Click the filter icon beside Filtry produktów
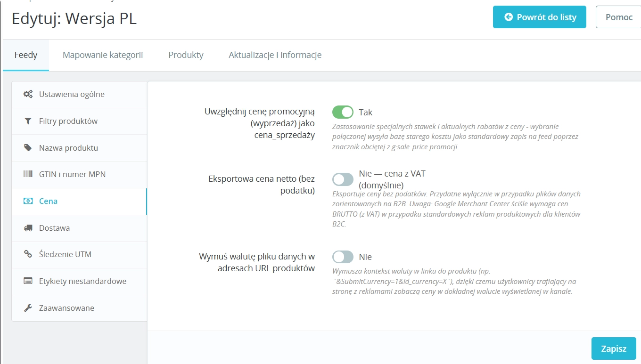This screenshot has width=641, height=364. [27, 121]
